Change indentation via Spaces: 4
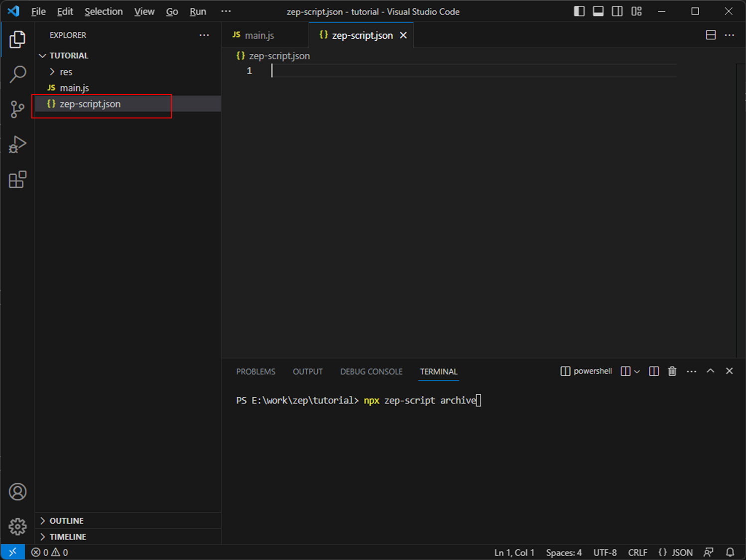This screenshot has height=560, width=746. 564,553
